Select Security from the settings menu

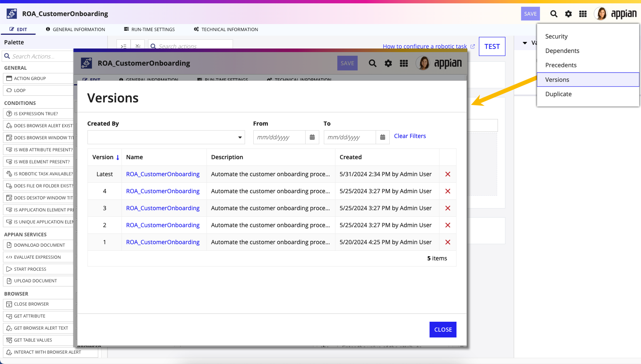tap(556, 36)
